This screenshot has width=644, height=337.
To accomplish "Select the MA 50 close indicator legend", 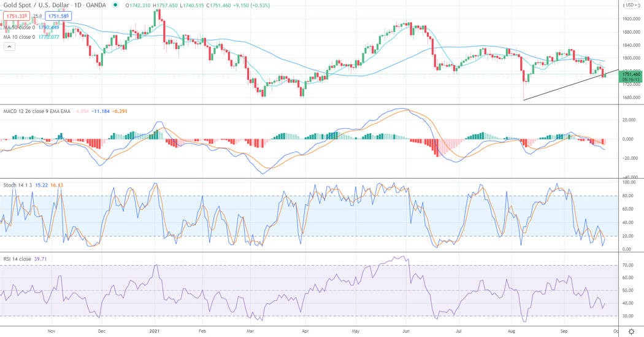I will (20, 28).
